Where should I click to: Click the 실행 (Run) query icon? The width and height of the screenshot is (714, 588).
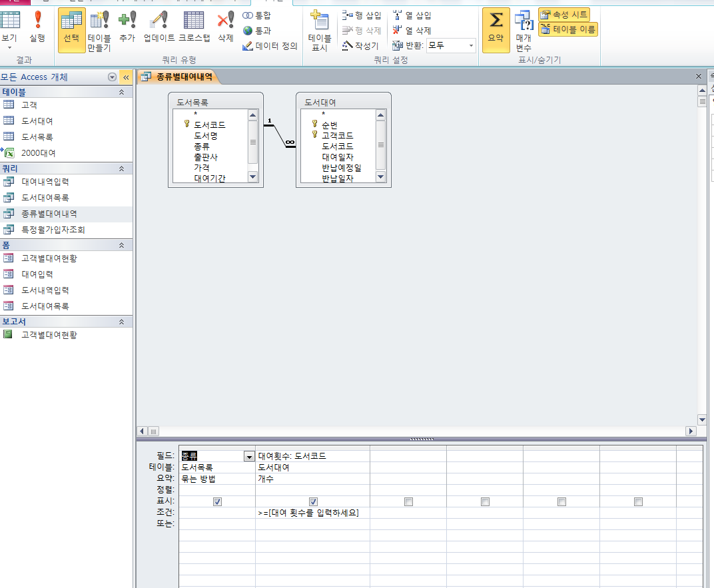point(37,28)
